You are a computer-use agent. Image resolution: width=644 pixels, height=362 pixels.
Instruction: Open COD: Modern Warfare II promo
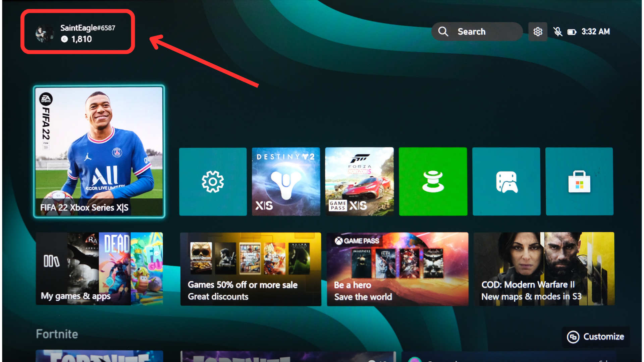click(544, 269)
